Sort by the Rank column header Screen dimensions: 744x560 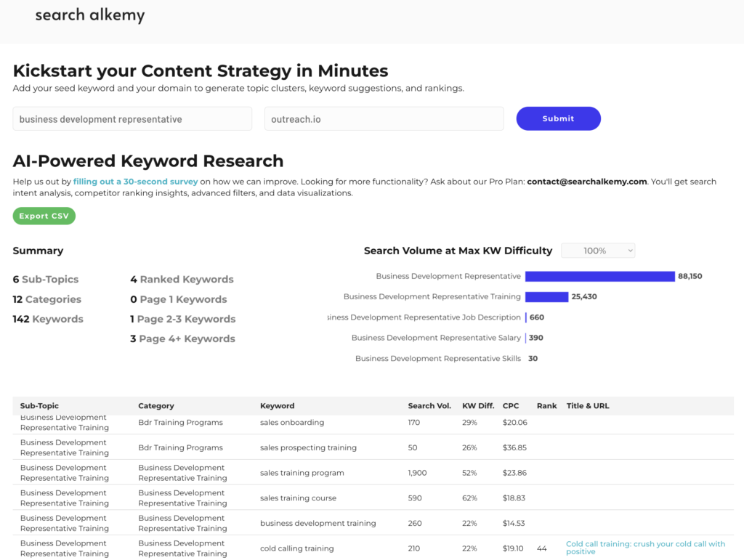(546, 406)
